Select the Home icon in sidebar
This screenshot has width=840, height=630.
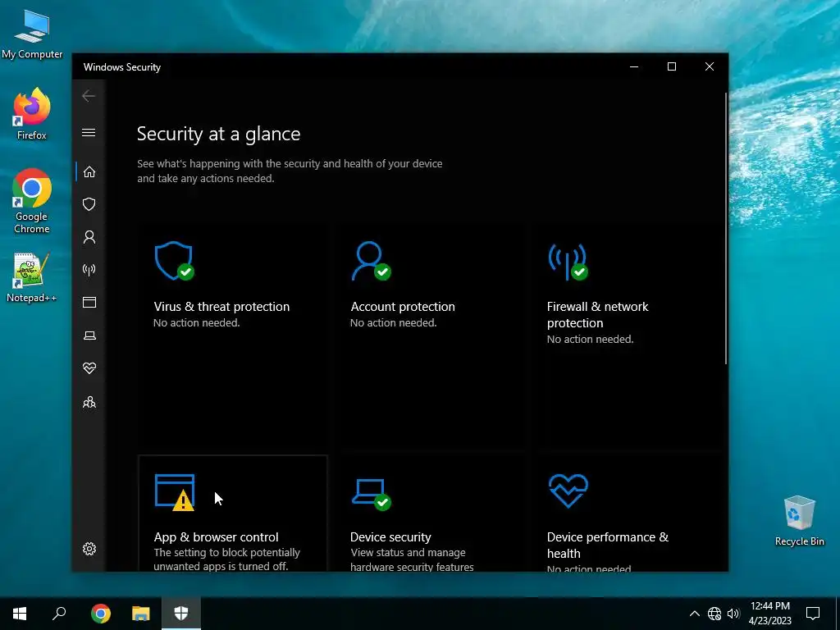(89, 172)
